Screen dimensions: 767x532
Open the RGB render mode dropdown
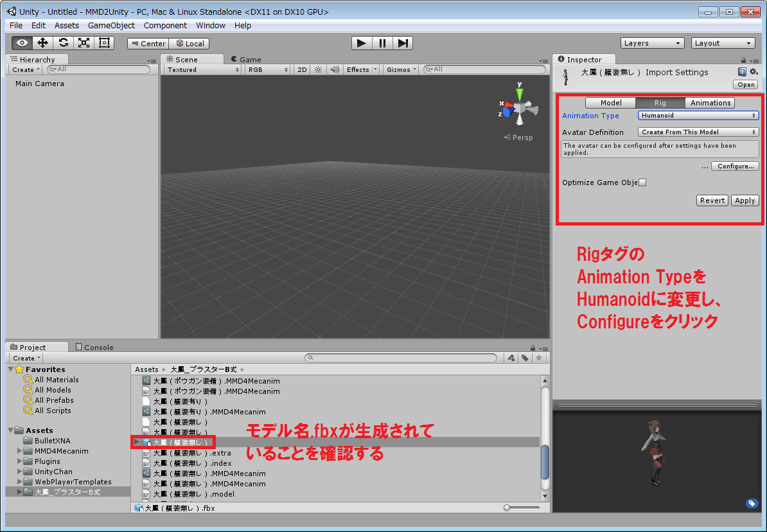pos(268,69)
